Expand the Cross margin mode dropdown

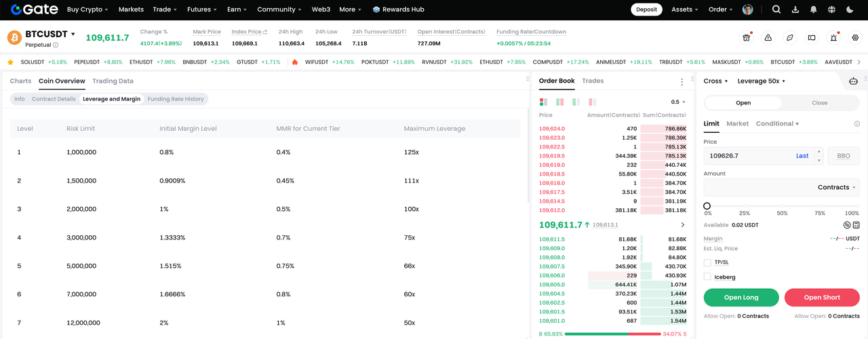click(715, 81)
